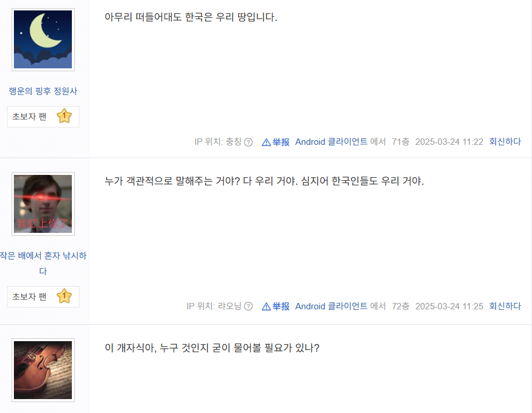Viewport: 532px width, 413px height.
Task: Open the Android 클라이언트 link on floor 72
Action: (x=331, y=306)
